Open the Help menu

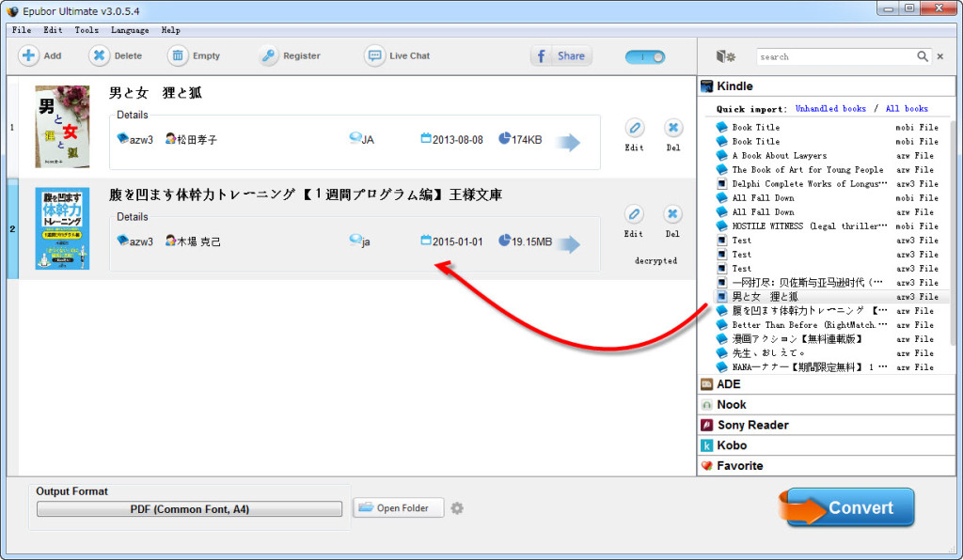point(171,30)
